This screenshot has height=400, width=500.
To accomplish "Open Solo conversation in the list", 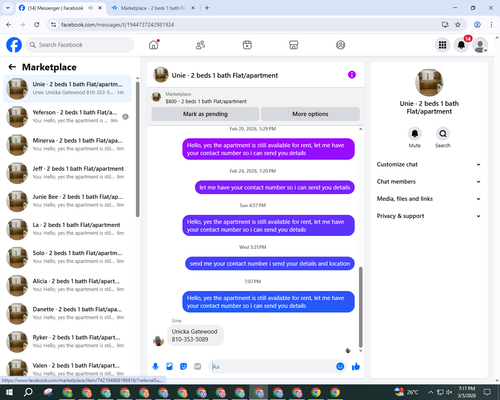I will click(67, 257).
